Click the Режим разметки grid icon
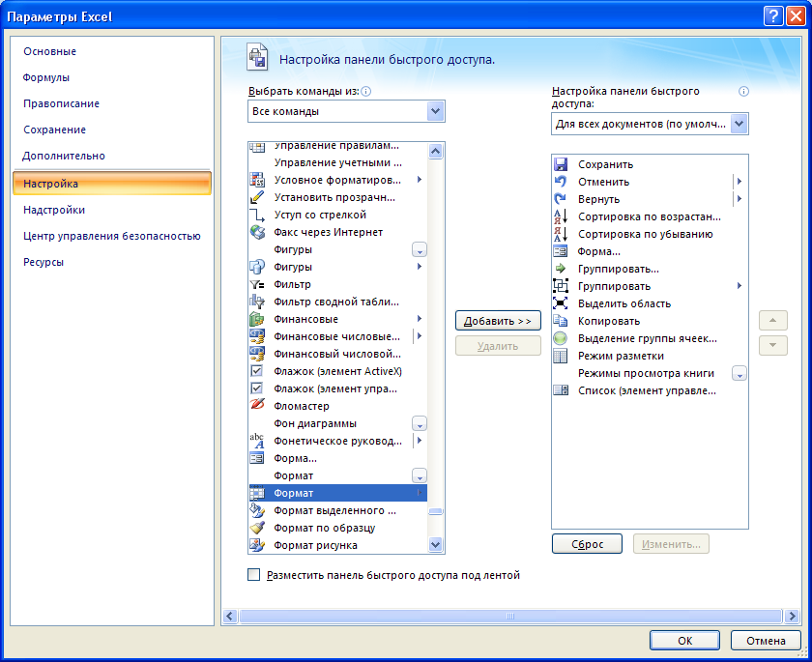This screenshot has width=812, height=662. (x=561, y=356)
